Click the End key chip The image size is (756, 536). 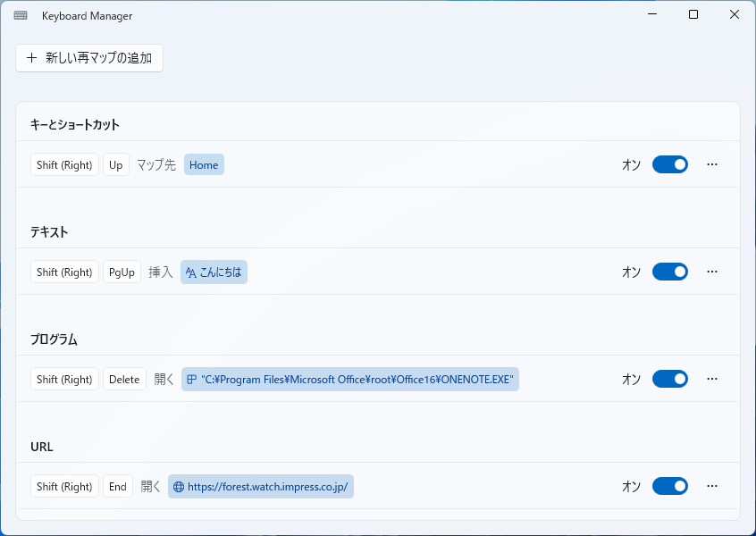pos(118,487)
